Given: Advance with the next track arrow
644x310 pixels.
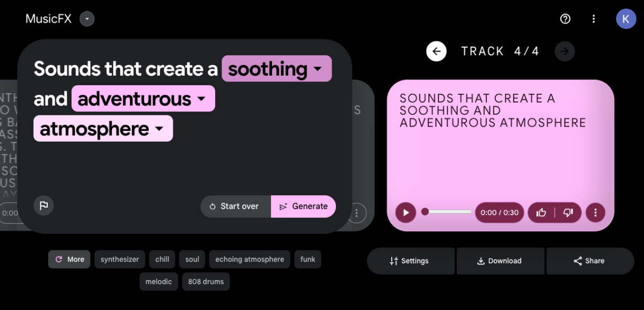Looking at the screenshot, I should [x=565, y=51].
